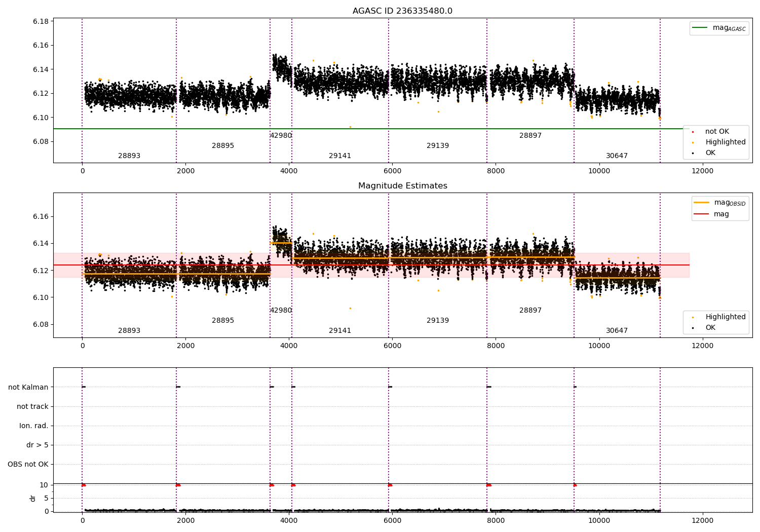Click the 'OBS not OK' axis label
760x532 pixels.
28,464
